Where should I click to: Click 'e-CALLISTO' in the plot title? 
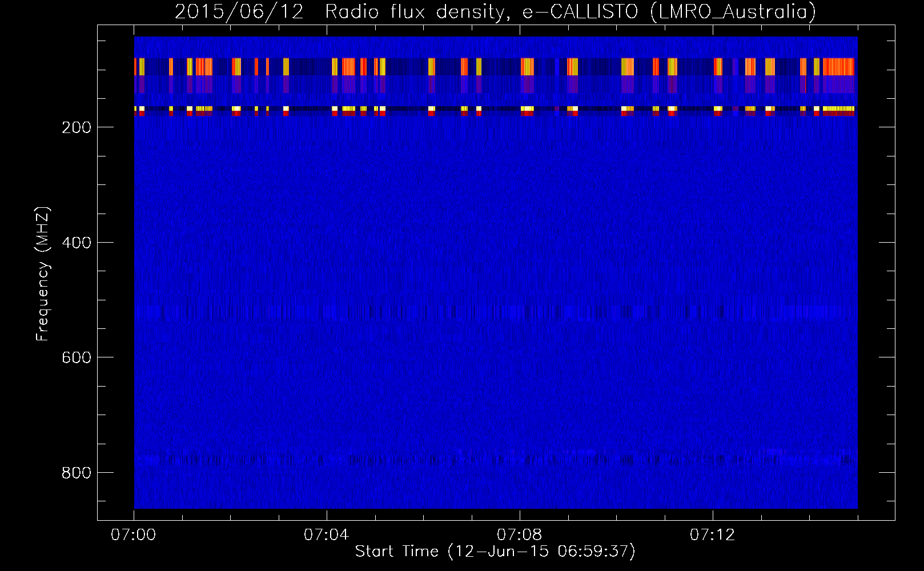pyautogui.click(x=580, y=11)
